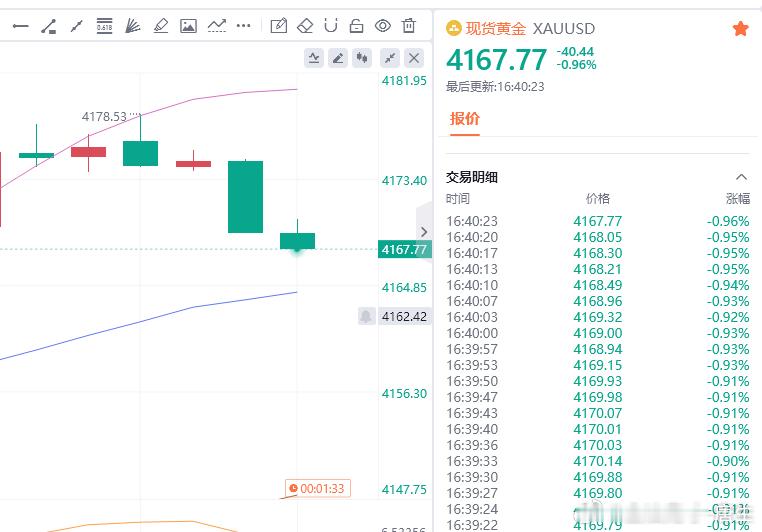Open the chart drawing edit button
This screenshot has width=762, height=532.
point(338,58)
